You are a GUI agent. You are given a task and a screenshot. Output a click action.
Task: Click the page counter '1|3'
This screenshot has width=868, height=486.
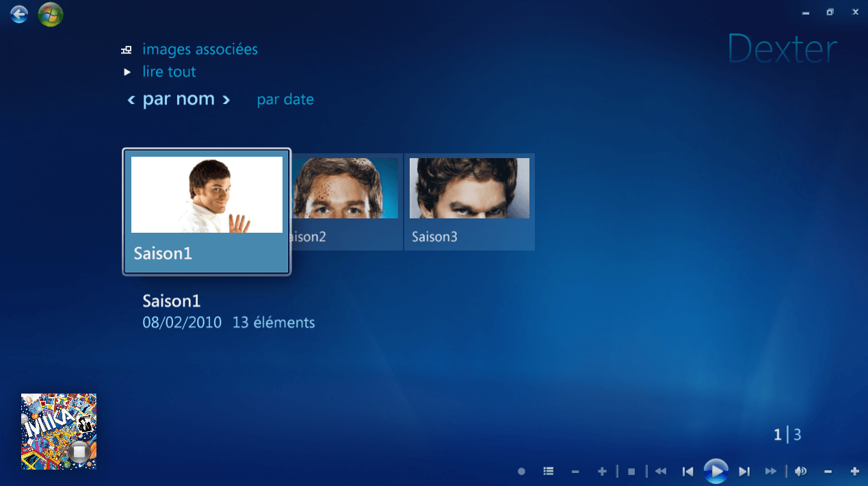[x=787, y=435]
